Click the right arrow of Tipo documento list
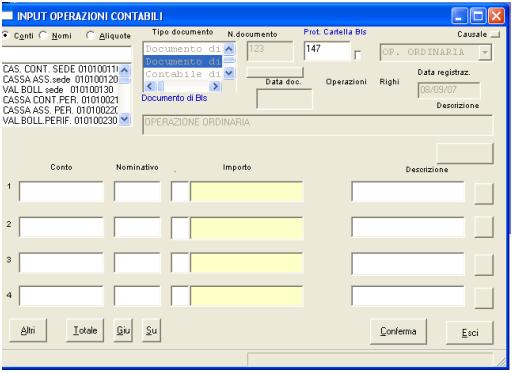 (x=216, y=86)
